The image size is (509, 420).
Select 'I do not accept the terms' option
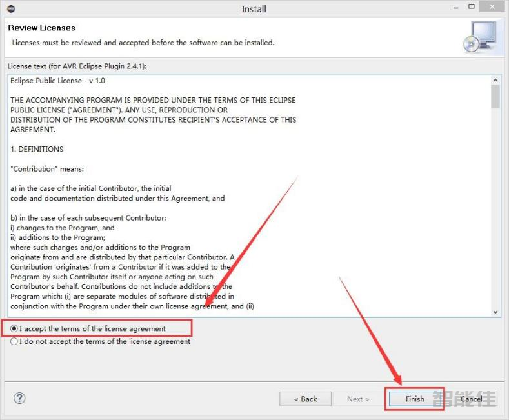[x=14, y=342]
